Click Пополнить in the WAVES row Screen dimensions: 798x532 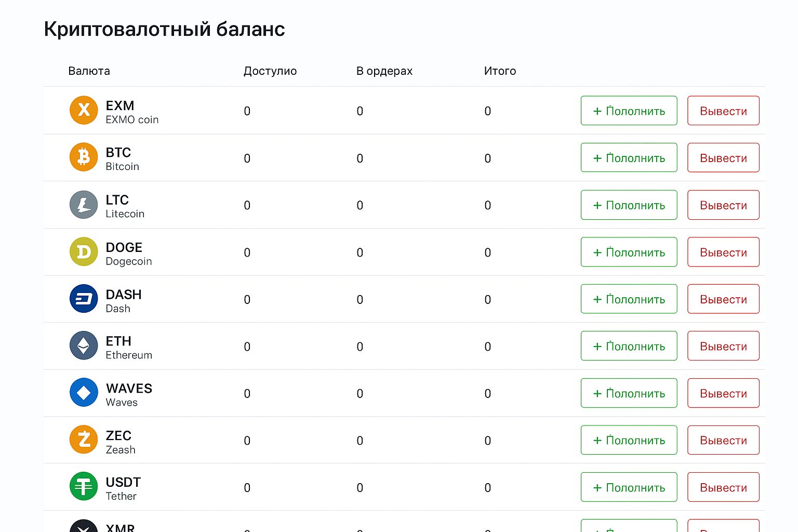click(629, 393)
